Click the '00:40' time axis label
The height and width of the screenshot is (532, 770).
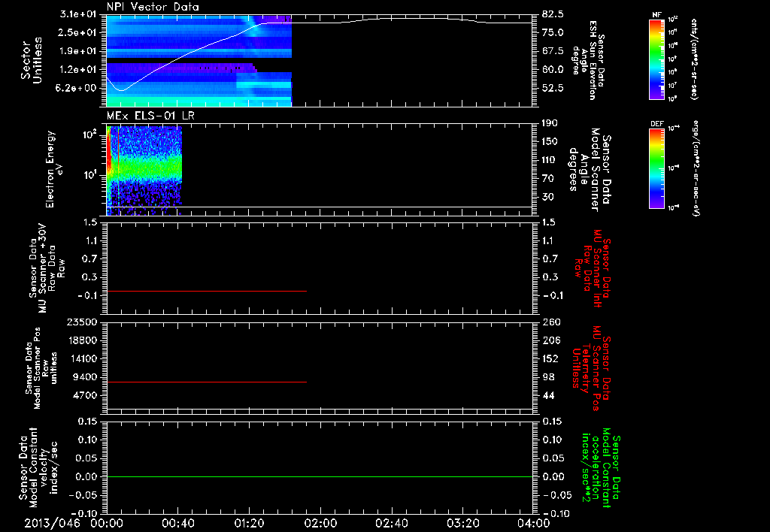[177, 523]
